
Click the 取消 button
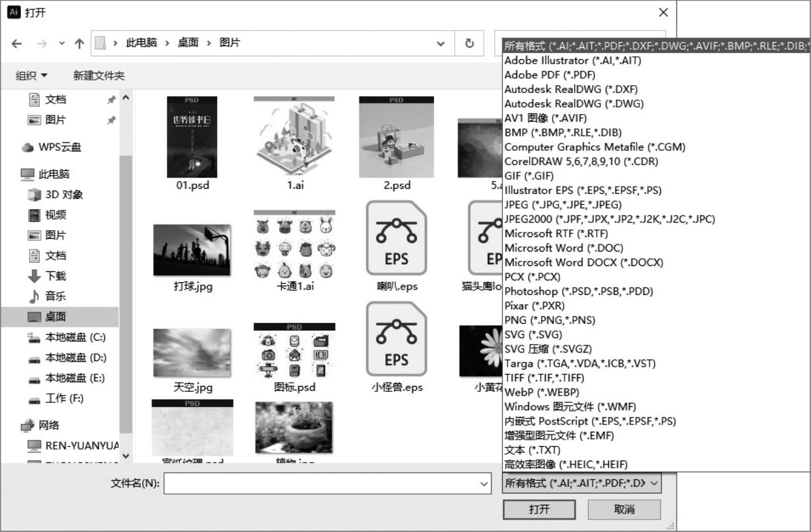(x=624, y=509)
